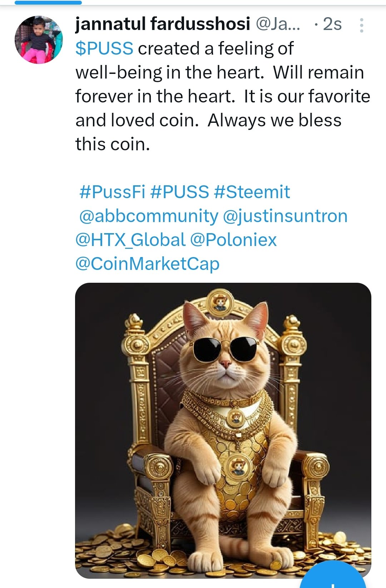Open tweet by clicking 'well-being in the heart' text

pos(169,72)
